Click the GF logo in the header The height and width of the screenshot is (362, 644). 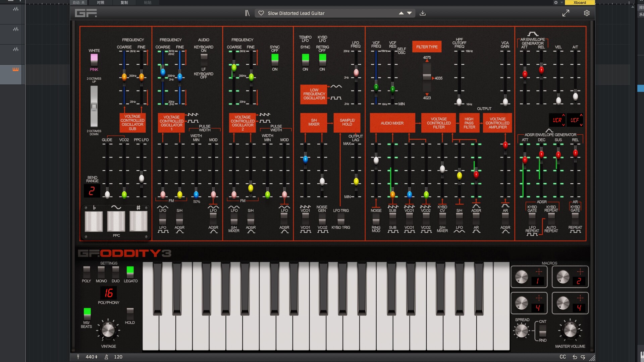point(86,13)
